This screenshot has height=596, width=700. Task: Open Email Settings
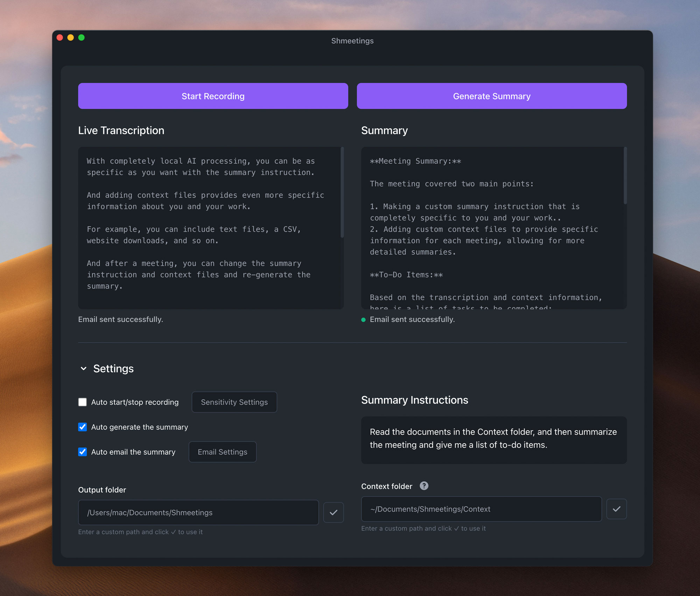pos(222,452)
